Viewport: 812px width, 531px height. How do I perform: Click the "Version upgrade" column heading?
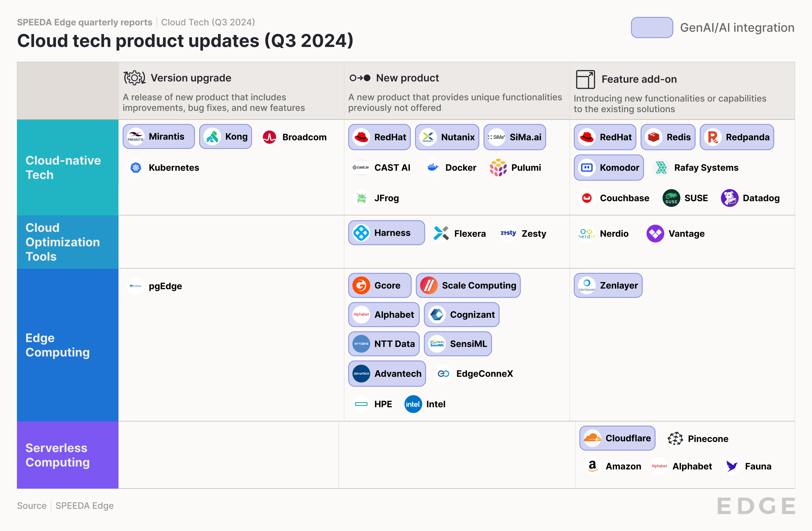[x=191, y=78]
